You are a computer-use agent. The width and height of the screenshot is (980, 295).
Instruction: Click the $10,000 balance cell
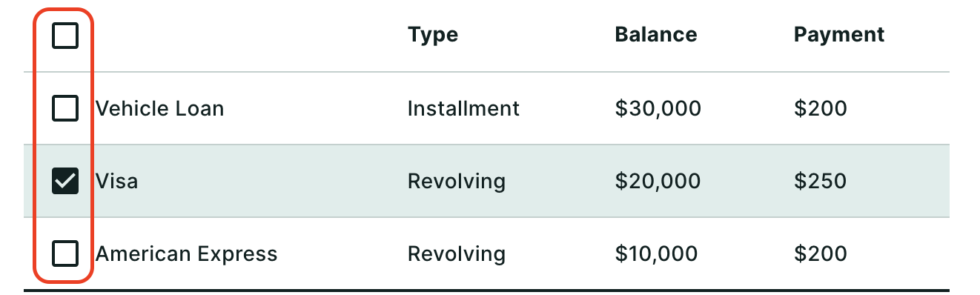coord(656,254)
